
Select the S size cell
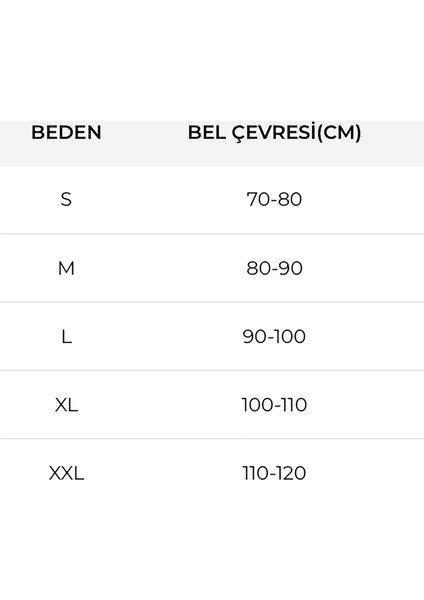(x=66, y=199)
